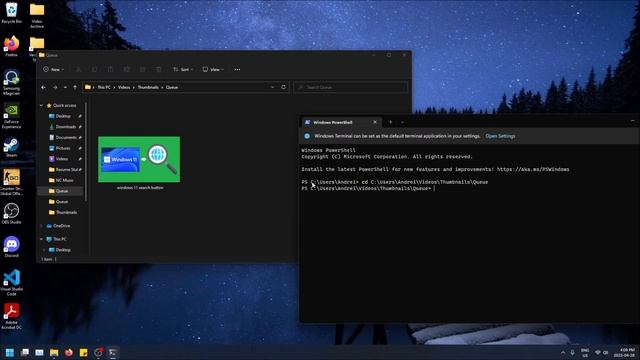This screenshot has height=360, width=640.
Task: Click the info icon in Terminal notification bar
Action: pyautogui.click(x=307, y=136)
